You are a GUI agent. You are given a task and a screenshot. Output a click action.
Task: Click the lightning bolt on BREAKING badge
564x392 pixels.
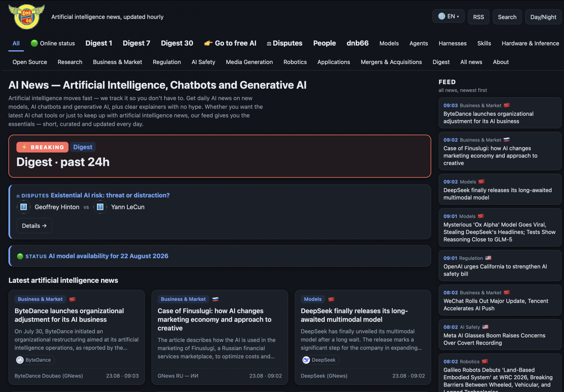tap(24, 147)
